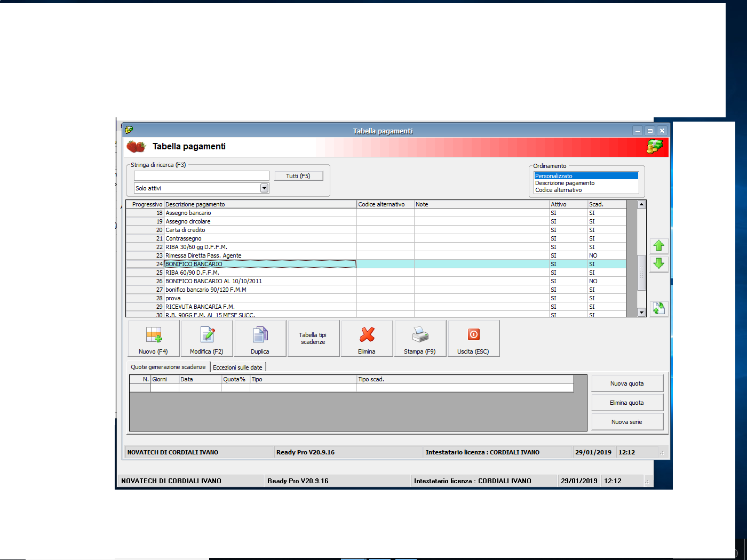
Task: Click the Tipo scad. column header
Action: 465,379
